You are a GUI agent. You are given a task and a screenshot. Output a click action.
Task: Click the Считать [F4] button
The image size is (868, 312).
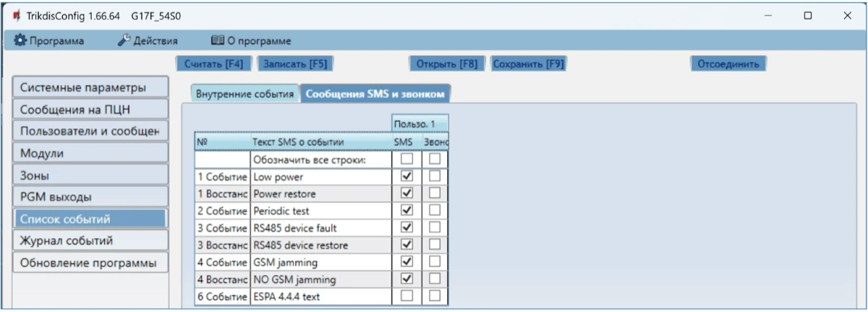tap(213, 64)
